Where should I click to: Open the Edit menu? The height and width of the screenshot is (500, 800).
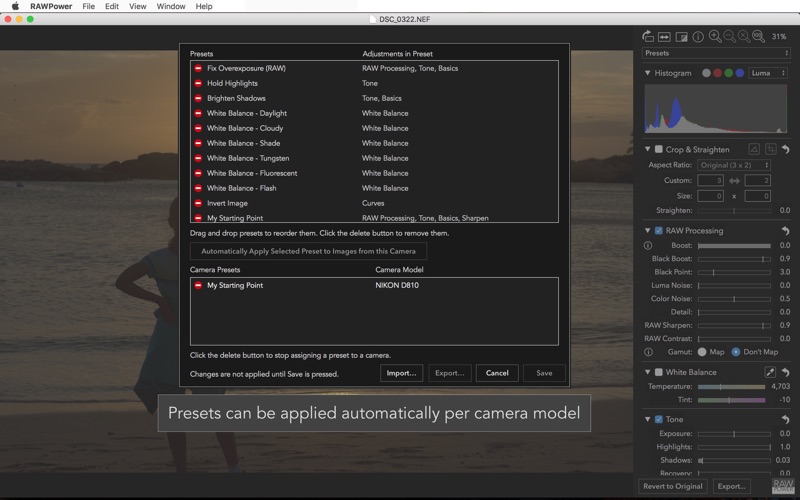(112, 6)
